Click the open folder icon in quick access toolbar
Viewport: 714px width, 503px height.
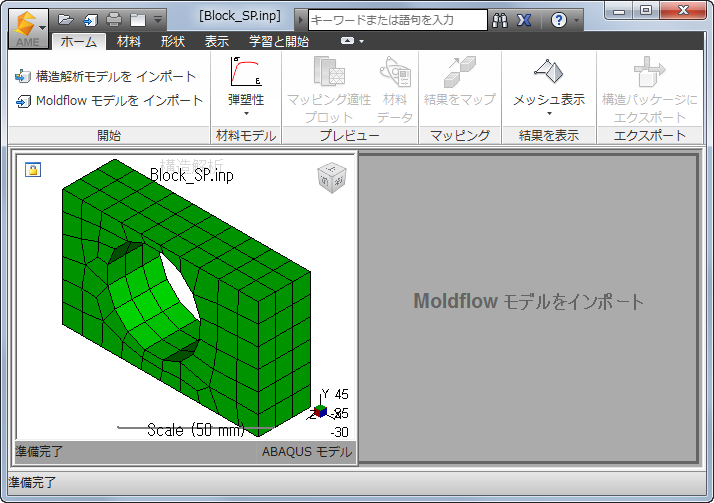66,20
